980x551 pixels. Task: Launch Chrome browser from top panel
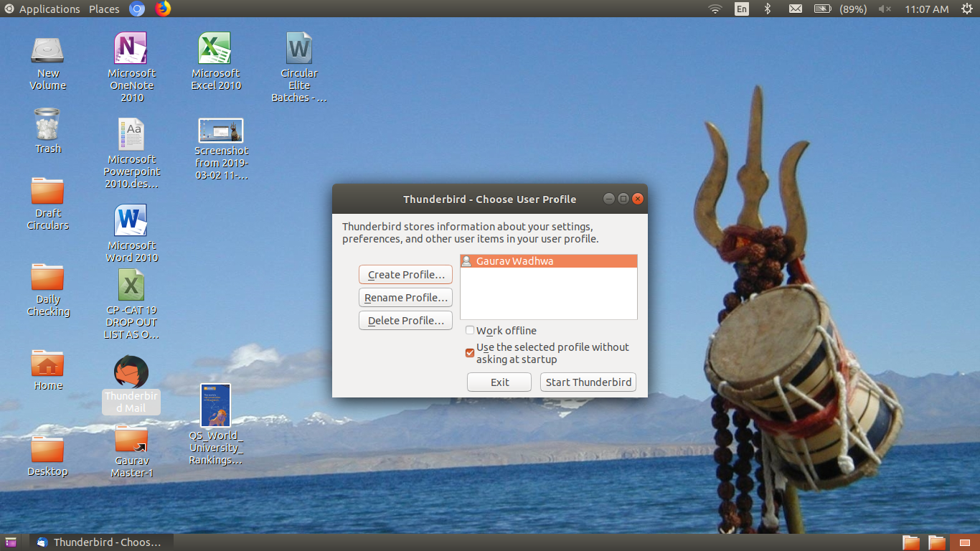[x=137, y=9]
